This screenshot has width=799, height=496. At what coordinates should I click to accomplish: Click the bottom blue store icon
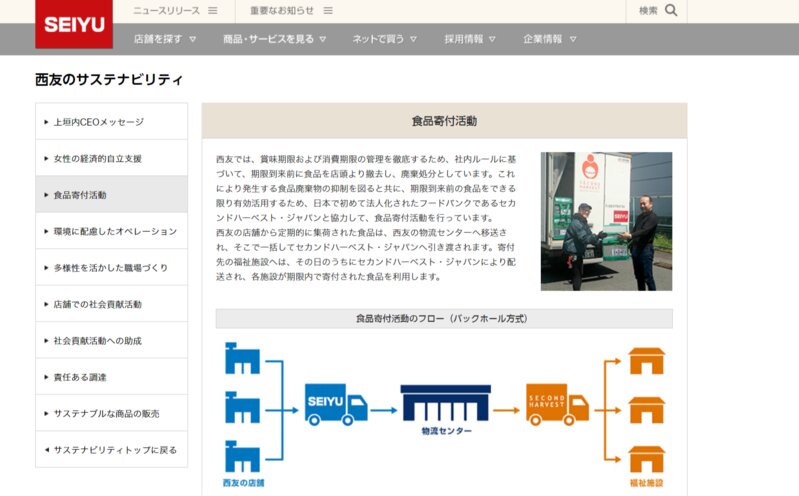click(x=243, y=457)
